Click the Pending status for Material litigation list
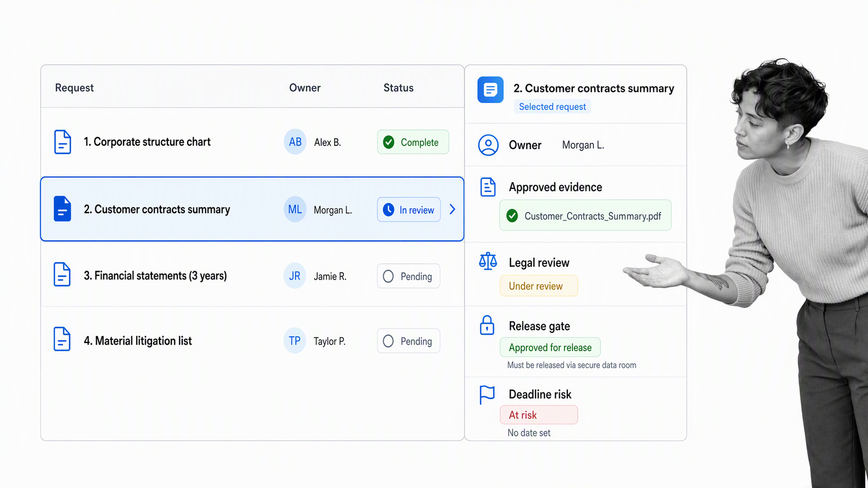The height and width of the screenshot is (488, 868). click(408, 341)
